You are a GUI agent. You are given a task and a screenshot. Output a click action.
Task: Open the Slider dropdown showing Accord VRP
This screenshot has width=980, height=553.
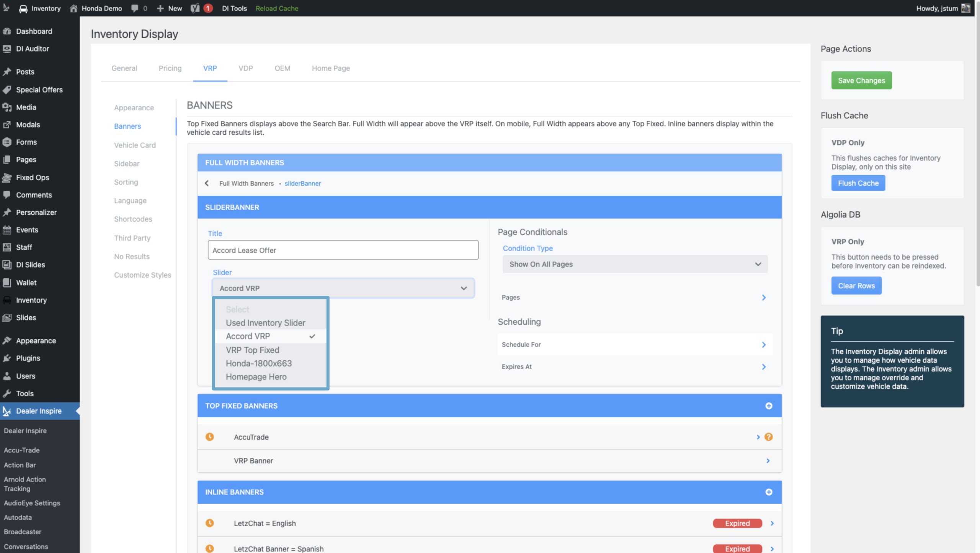click(x=343, y=288)
